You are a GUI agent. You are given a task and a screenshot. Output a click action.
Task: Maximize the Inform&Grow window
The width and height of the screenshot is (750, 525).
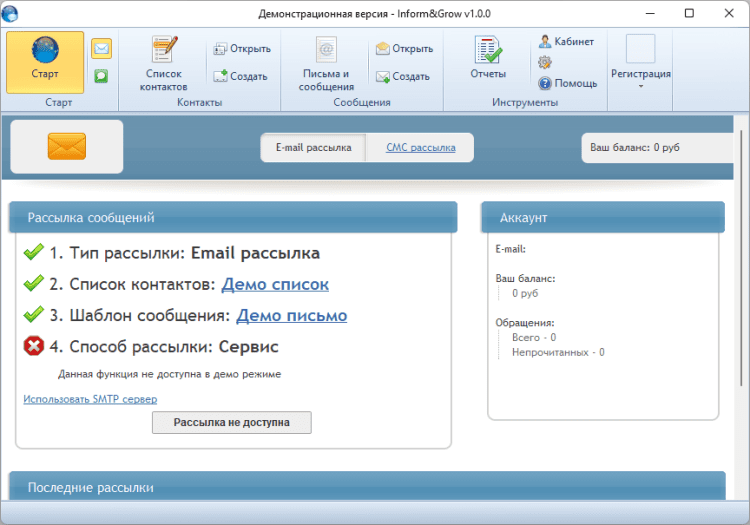point(689,13)
